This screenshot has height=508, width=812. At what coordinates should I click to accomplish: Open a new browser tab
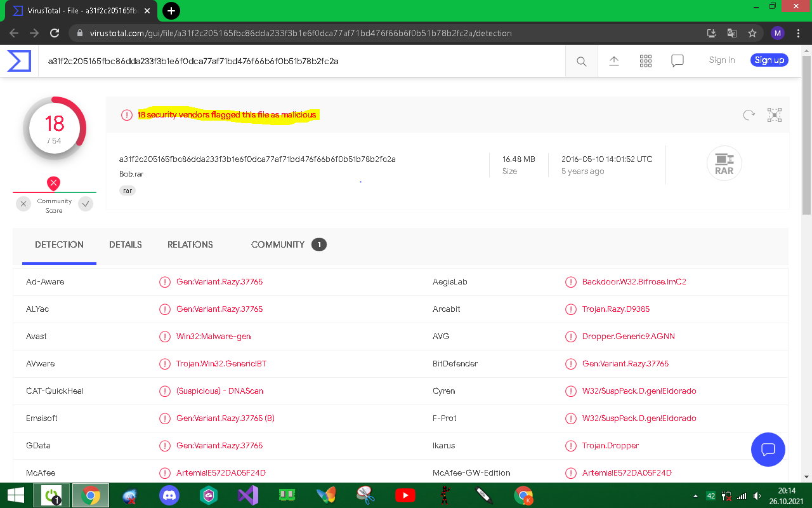171,10
